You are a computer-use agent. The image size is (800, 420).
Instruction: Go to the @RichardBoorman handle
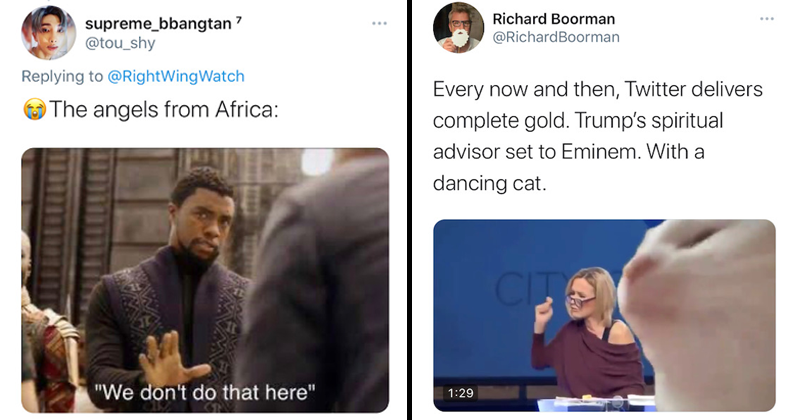(555, 37)
